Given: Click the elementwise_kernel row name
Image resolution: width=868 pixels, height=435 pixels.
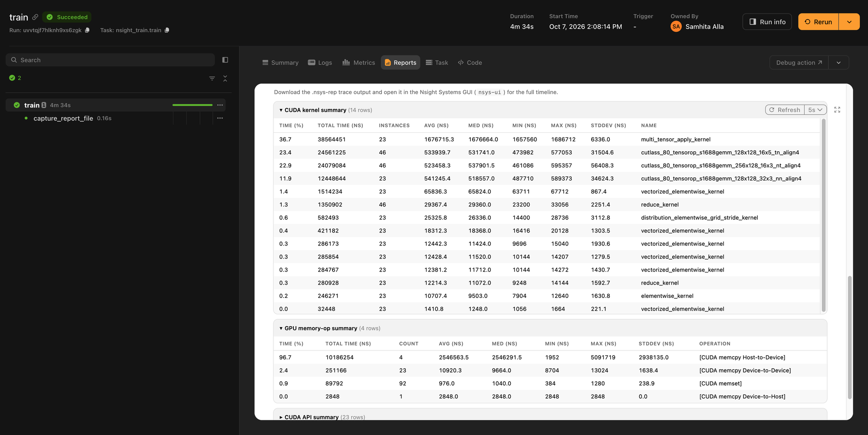Looking at the screenshot, I should pos(667,296).
